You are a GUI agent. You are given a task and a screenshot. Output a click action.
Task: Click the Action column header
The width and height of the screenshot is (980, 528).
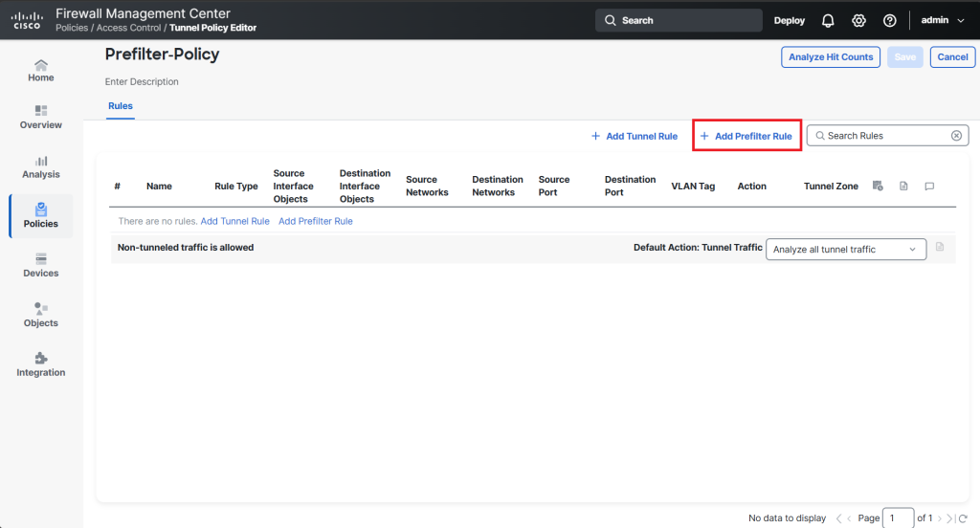pos(752,187)
